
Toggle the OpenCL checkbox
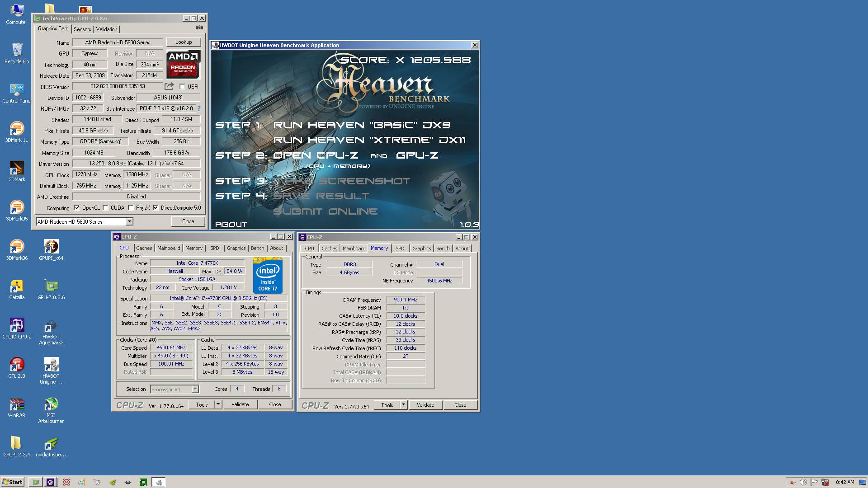[77, 208]
